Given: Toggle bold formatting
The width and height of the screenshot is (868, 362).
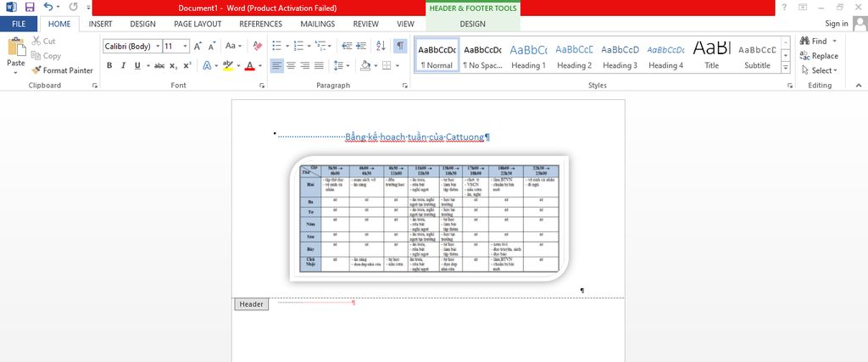Looking at the screenshot, I should click(x=109, y=65).
